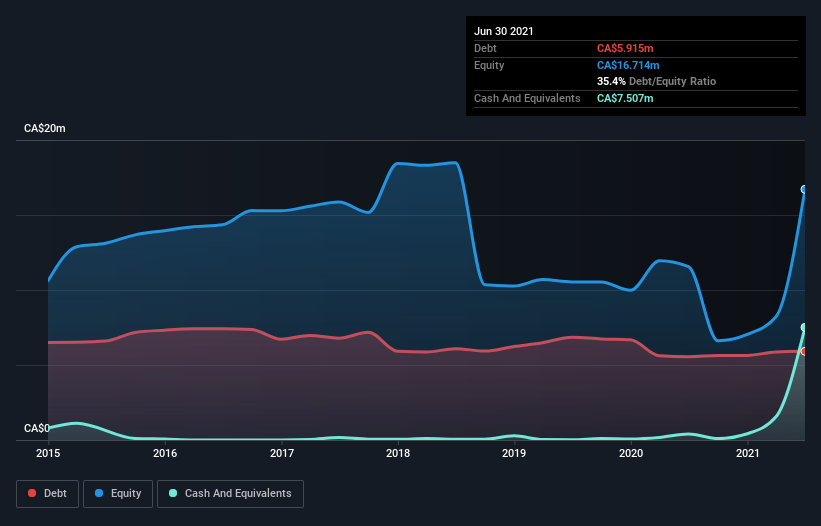Select the Equity endpoint marker on chart

(x=804, y=189)
